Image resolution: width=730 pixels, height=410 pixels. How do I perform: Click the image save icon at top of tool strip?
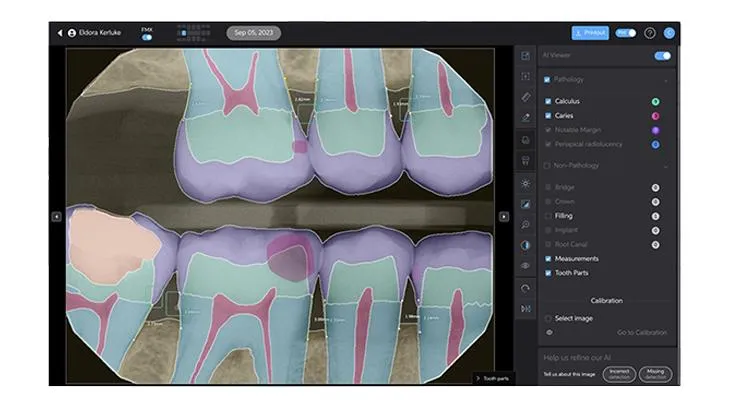525,56
